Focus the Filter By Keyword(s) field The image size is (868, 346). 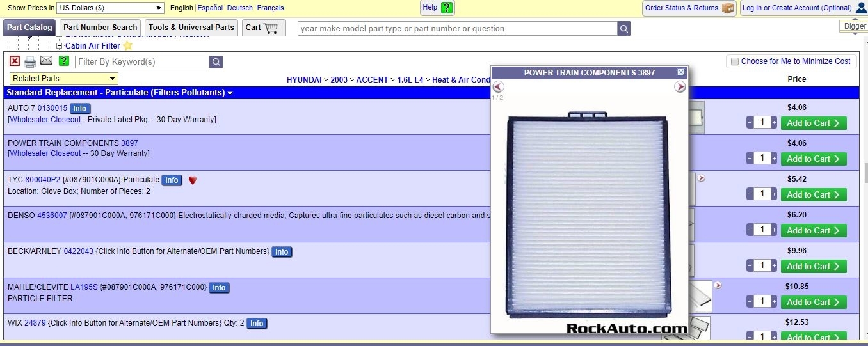pos(142,62)
